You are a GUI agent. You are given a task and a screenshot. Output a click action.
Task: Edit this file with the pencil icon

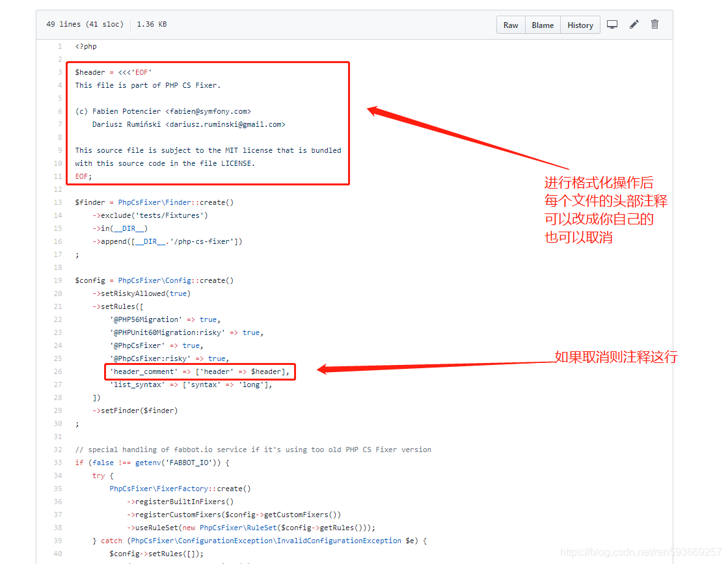click(x=634, y=25)
